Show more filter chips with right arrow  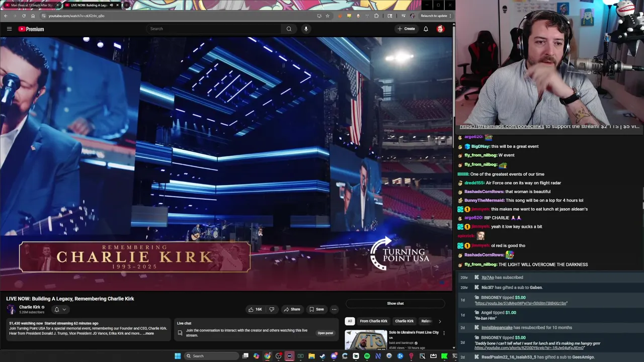(440, 321)
